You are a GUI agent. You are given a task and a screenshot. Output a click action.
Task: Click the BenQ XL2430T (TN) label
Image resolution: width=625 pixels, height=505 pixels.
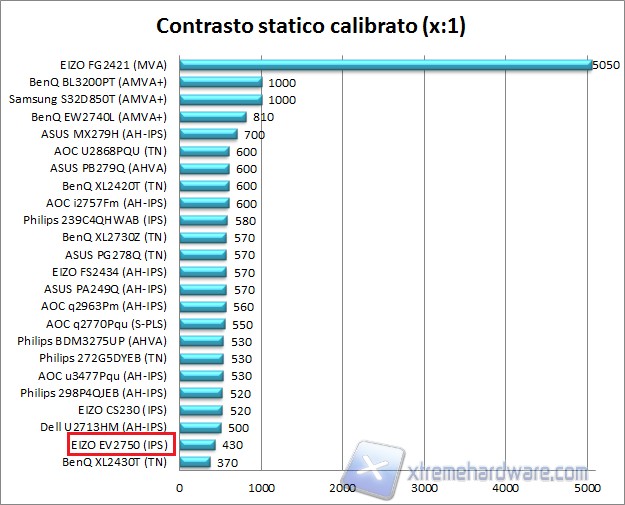114,462
